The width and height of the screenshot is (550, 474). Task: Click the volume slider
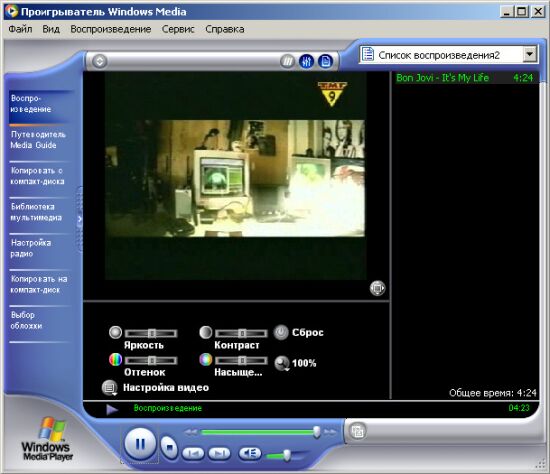pos(286,455)
